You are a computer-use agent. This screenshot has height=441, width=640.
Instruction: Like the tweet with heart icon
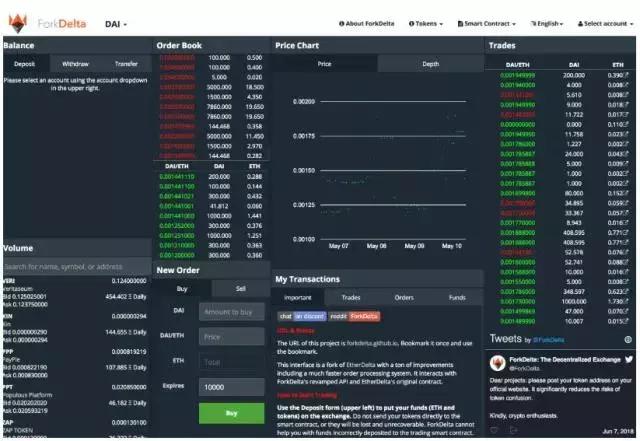pyautogui.click(x=494, y=430)
